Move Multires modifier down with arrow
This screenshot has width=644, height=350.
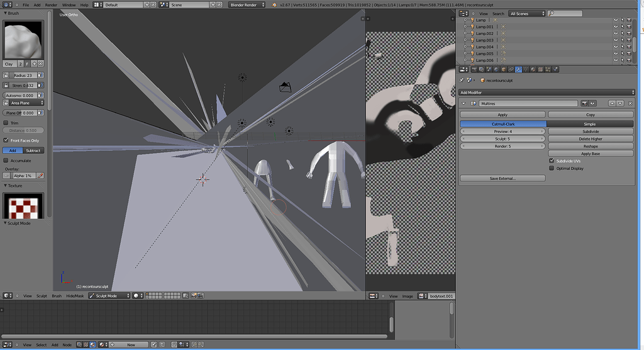620,103
